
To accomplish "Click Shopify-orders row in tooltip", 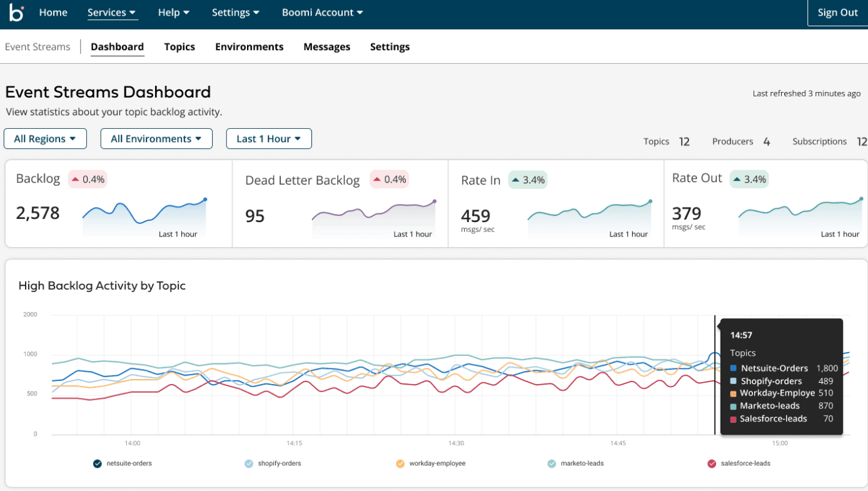I will [782, 381].
